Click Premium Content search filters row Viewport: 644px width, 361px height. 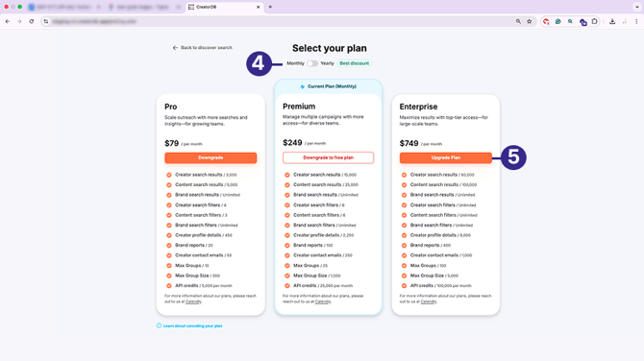point(315,215)
